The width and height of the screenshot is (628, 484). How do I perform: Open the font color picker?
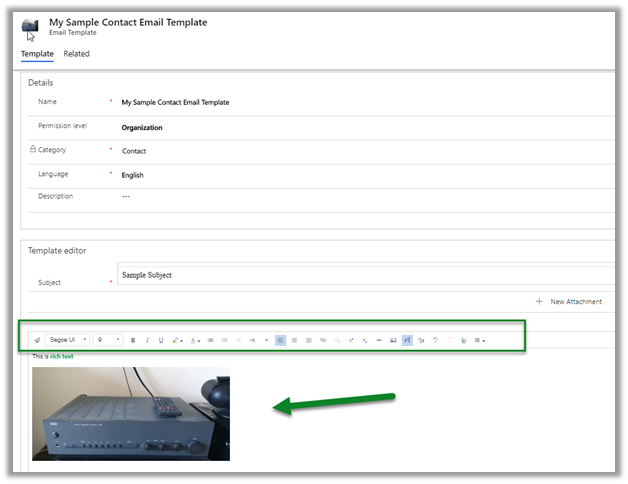click(195, 341)
